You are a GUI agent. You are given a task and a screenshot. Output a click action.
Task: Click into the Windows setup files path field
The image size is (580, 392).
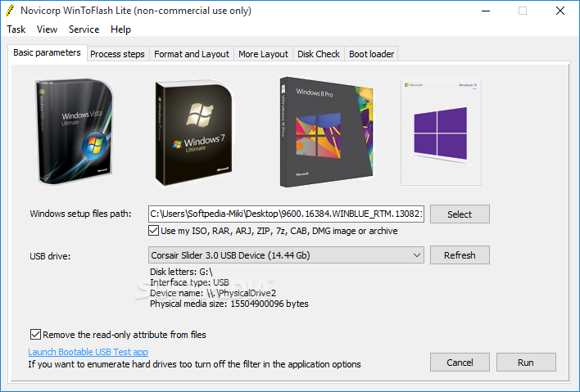[x=286, y=214]
